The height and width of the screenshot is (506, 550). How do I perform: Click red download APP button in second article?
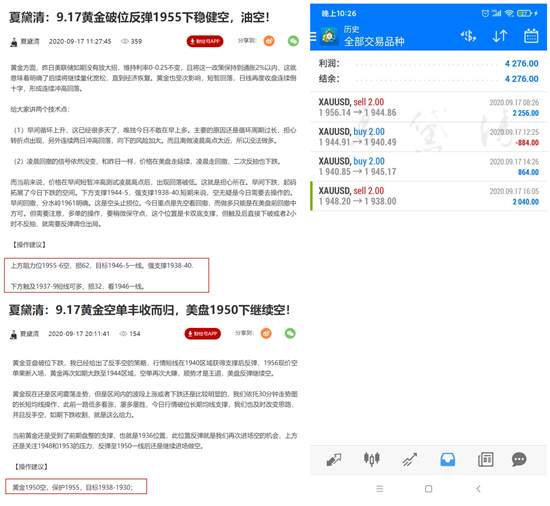pos(202,333)
